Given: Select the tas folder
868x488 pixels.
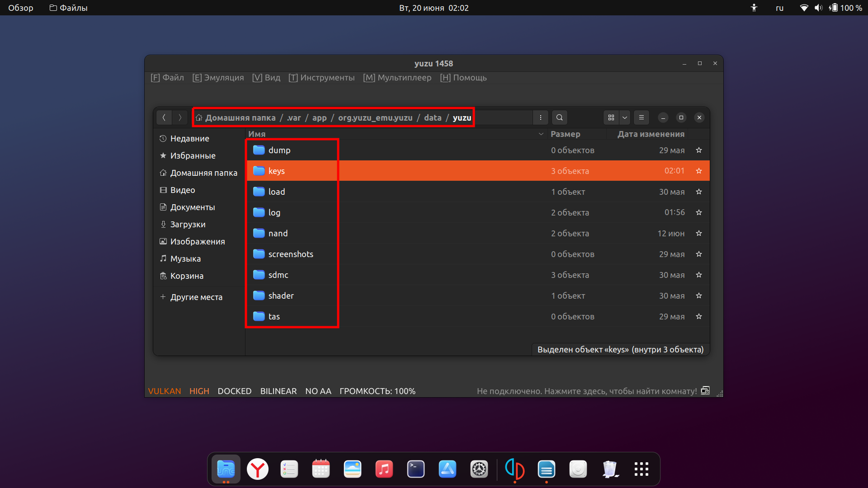Looking at the screenshot, I should (x=477, y=316).
